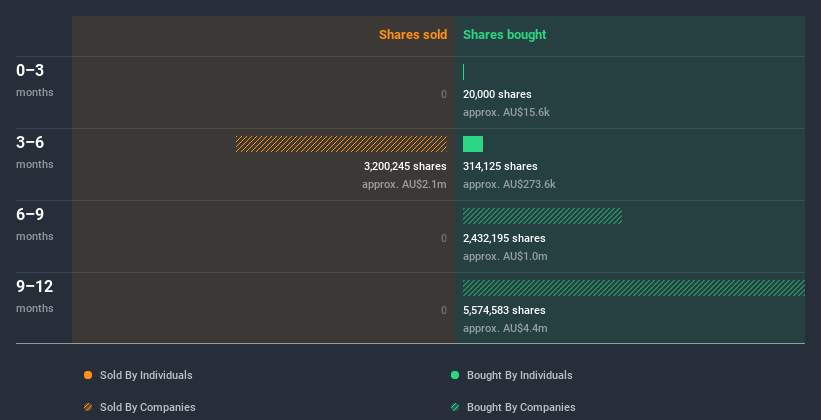The image size is (821, 420).
Task: Click the hatched green 6–9 months bought bar
Action: point(542,216)
